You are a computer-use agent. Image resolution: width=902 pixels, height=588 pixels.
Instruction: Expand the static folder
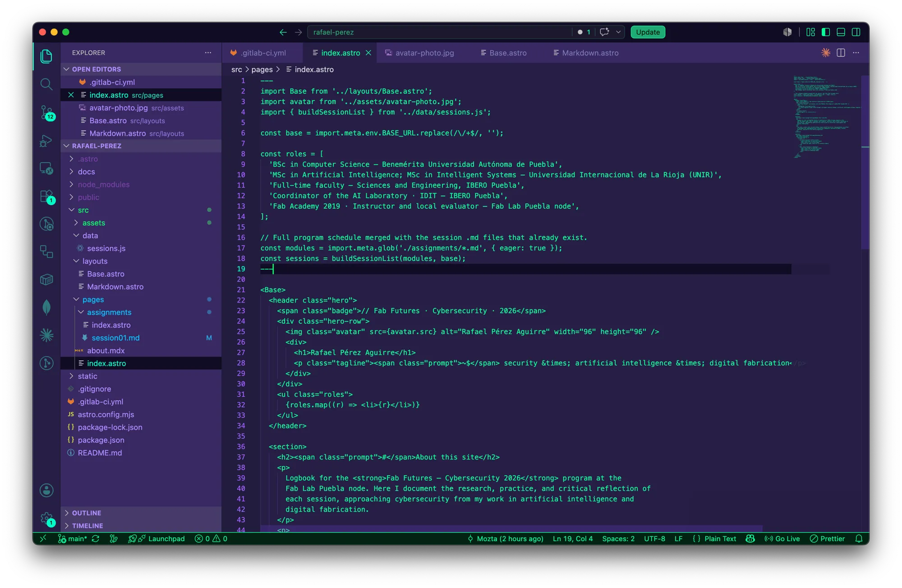(x=141, y=376)
